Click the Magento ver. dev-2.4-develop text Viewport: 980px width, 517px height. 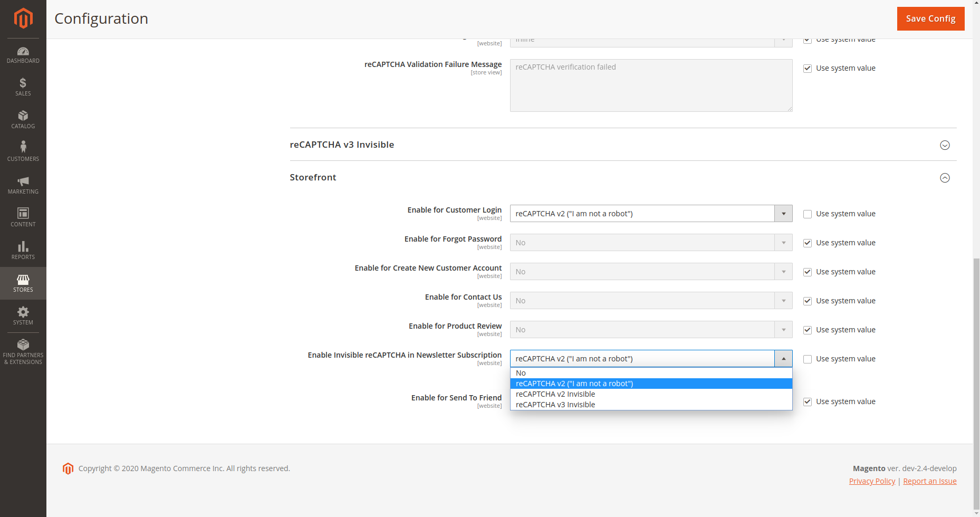coord(905,468)
